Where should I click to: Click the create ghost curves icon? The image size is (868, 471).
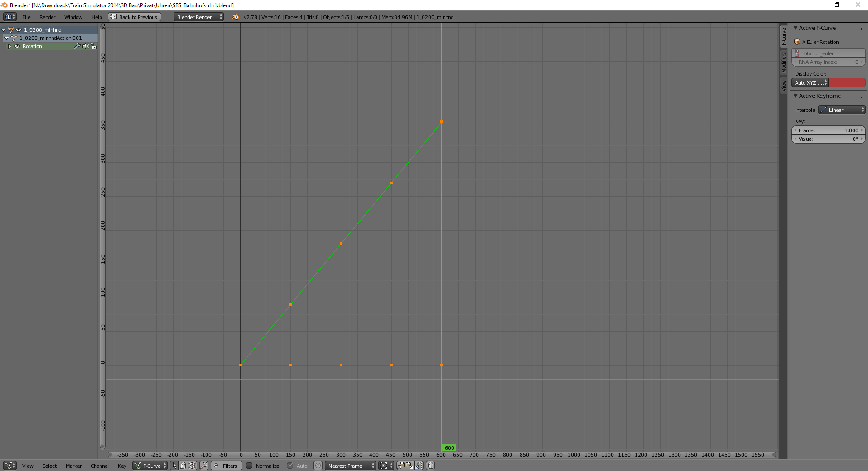tap(430, 466)
